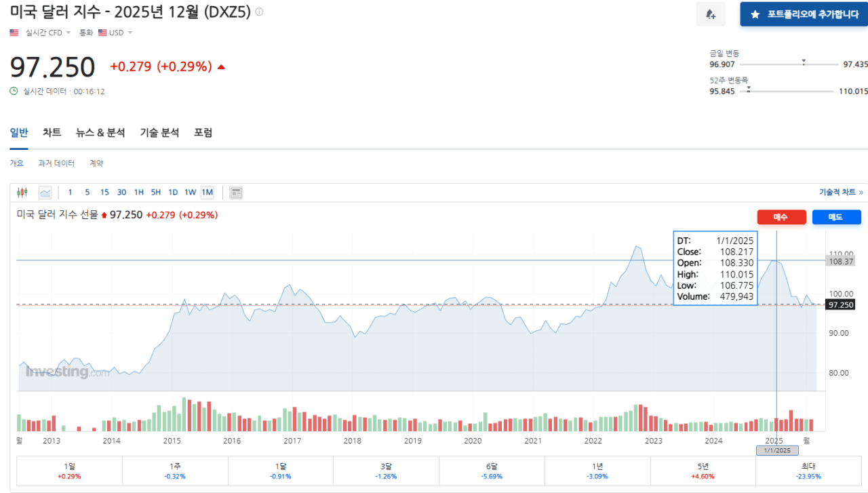Select the candlestick chart type icon
Image resolution: width=868 pixels, height=493 pixels.
(x=22, y=192)
